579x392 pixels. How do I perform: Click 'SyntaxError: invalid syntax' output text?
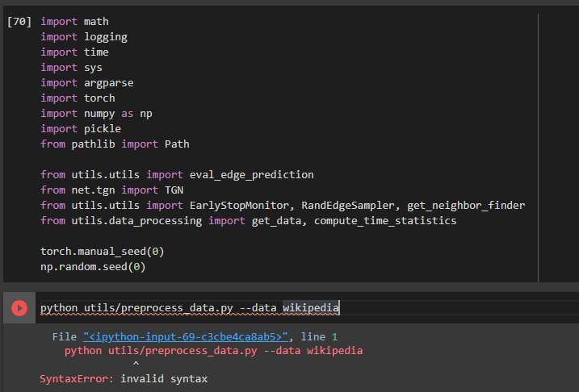point(124,379)
